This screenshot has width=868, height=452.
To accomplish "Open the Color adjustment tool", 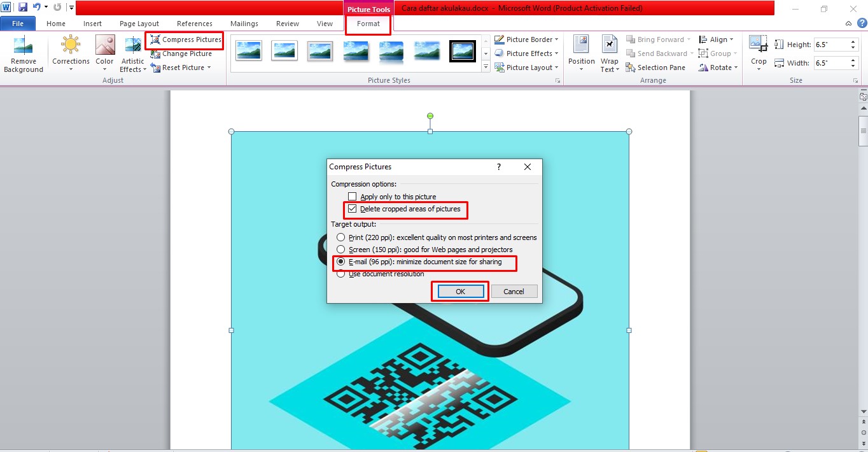I will click(104, 53).
